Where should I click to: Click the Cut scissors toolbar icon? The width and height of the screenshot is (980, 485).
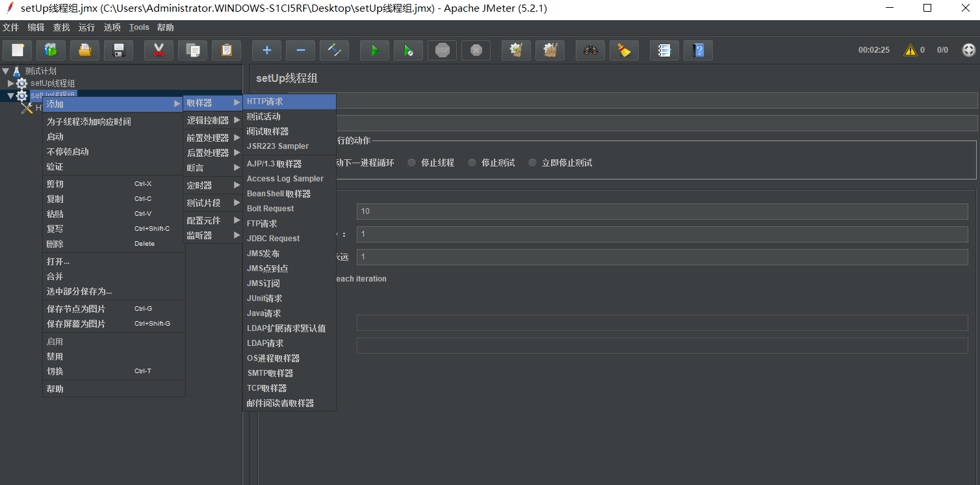pos(159,50)
